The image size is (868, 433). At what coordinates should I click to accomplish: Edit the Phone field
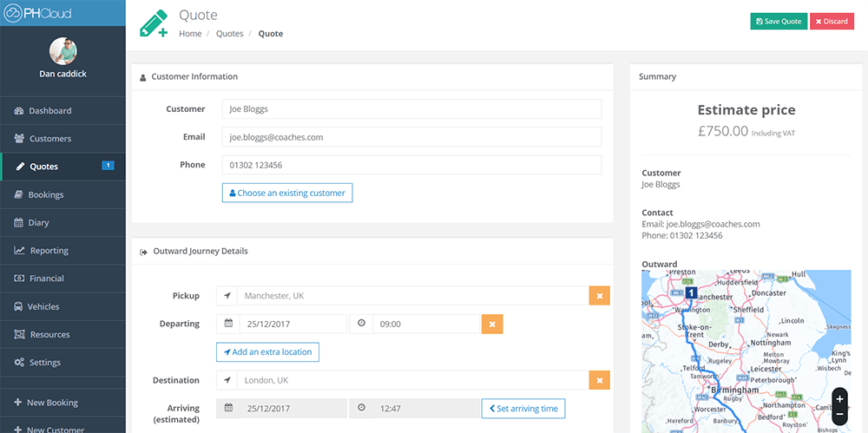(411, 165)
